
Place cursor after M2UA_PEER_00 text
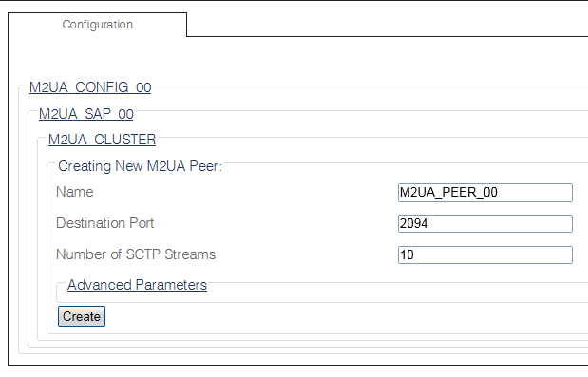[500, 193]
